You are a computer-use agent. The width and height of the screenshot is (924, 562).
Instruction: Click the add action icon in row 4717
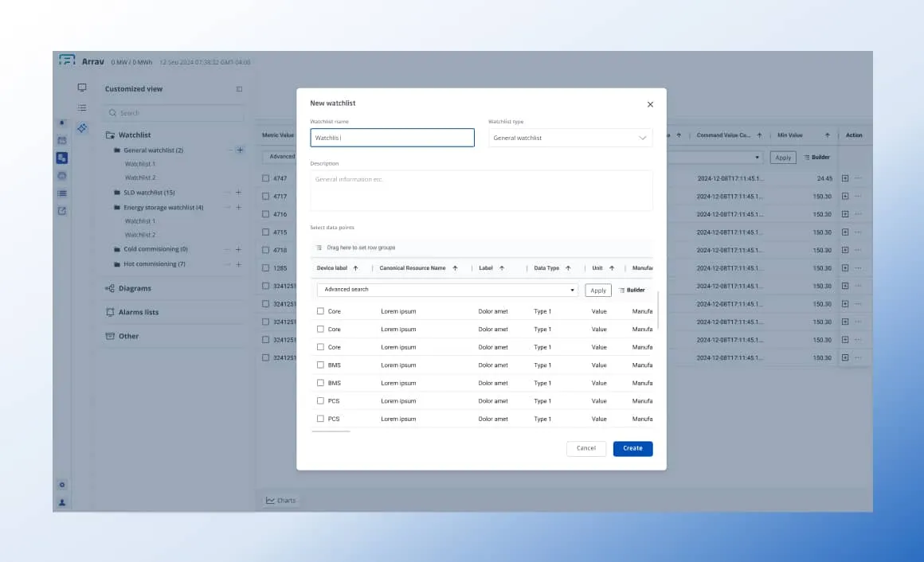pyautogui.click(x=845, y=196)
